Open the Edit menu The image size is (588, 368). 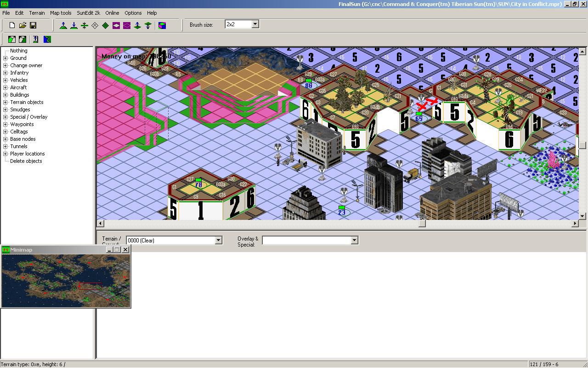coord(19,13)
